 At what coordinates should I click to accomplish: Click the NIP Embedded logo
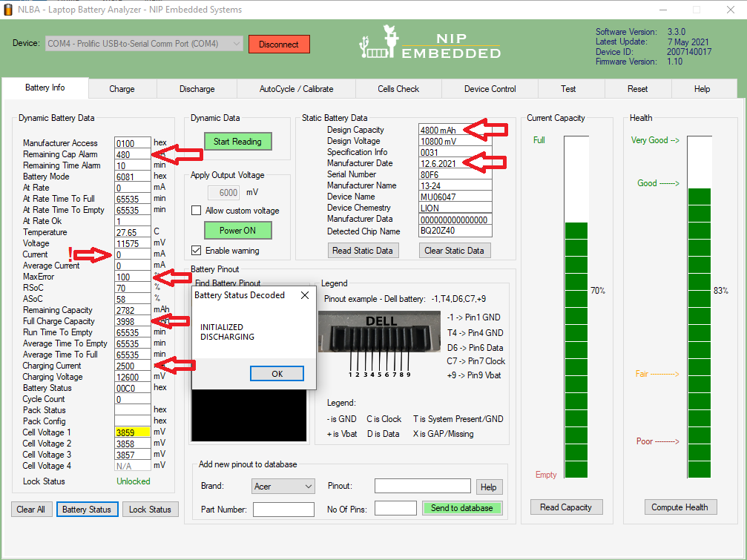pyautogui.click(x=430, y=43)
